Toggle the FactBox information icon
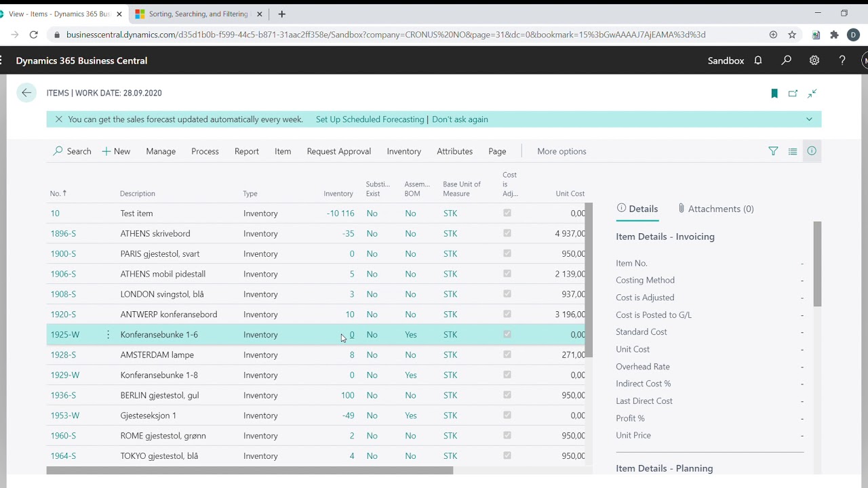Screen dimensions: 868x488 pyautogui.click(x=812, y=151)
